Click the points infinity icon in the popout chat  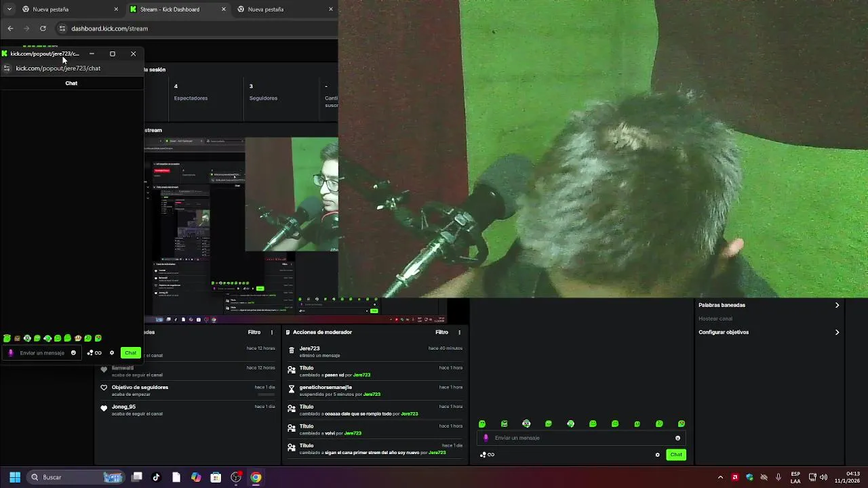coord(94,352)
